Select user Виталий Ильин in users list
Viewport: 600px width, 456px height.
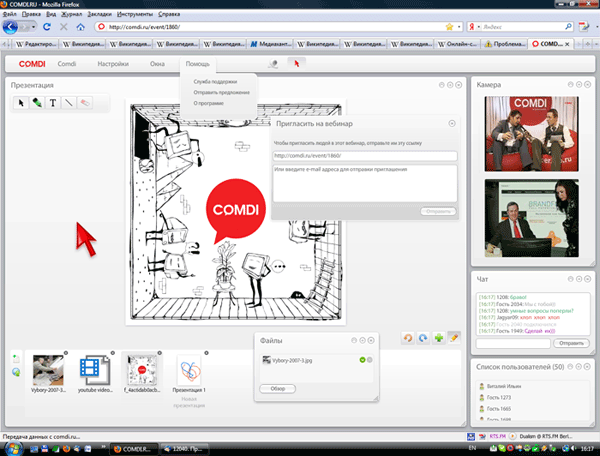(504, 386)
